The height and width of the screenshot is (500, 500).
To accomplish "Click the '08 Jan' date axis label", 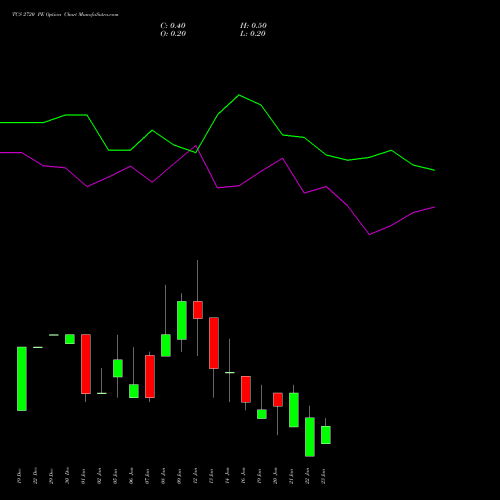I will click(163, 476).
